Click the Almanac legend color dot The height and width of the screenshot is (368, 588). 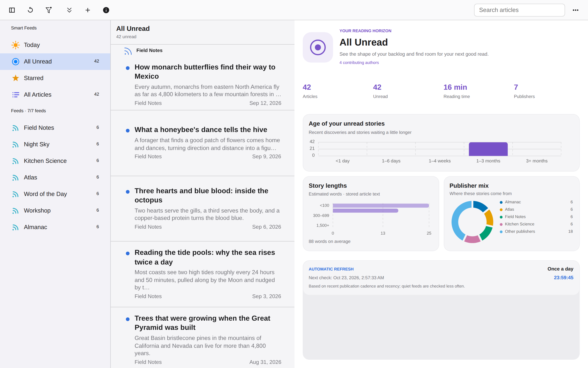pyautogui.click(x=501, y=202)
